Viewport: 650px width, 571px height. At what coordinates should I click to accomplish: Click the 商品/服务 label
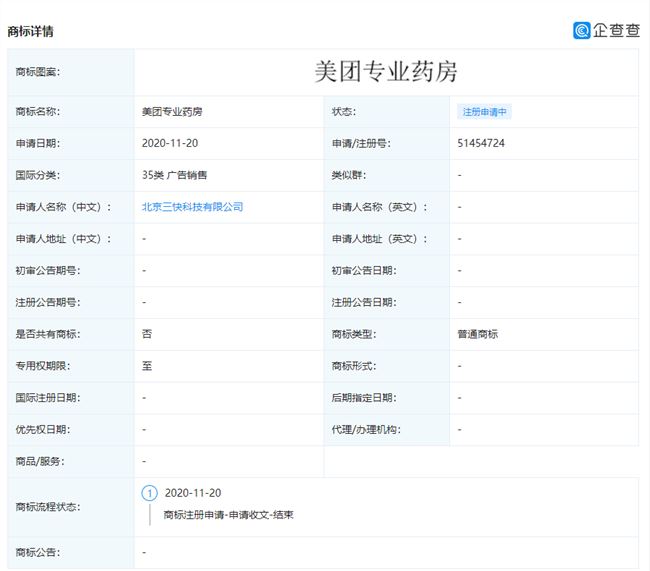click(x=40, y=461)
